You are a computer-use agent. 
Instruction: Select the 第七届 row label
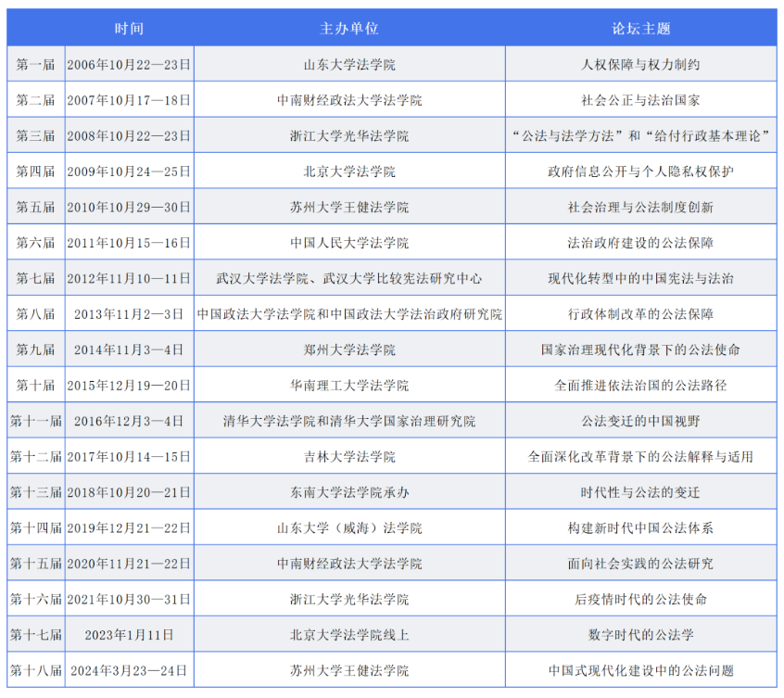coord(35,278)
